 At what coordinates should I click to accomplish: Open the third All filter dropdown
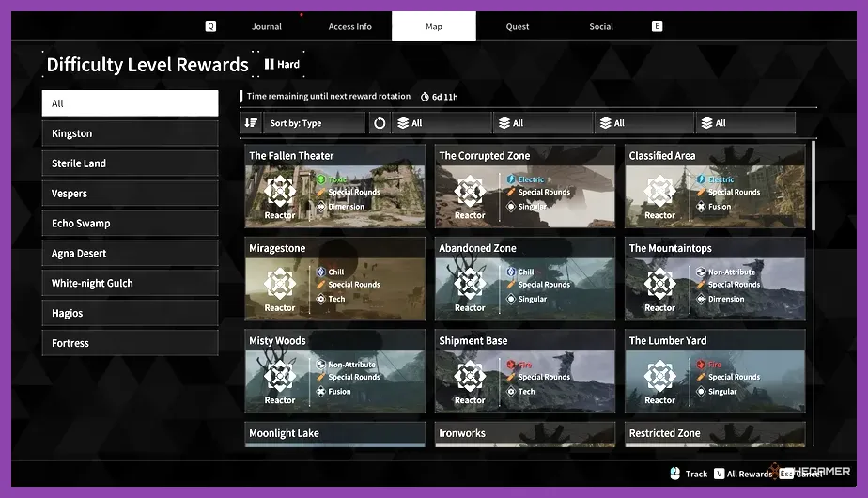click(x=643, y=123)
